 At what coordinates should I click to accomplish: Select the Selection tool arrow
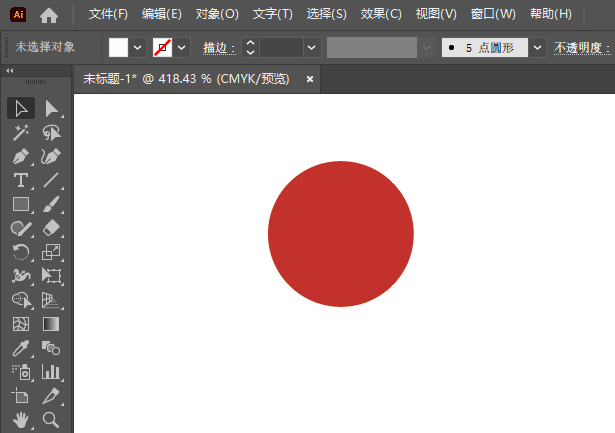[21, 108]
